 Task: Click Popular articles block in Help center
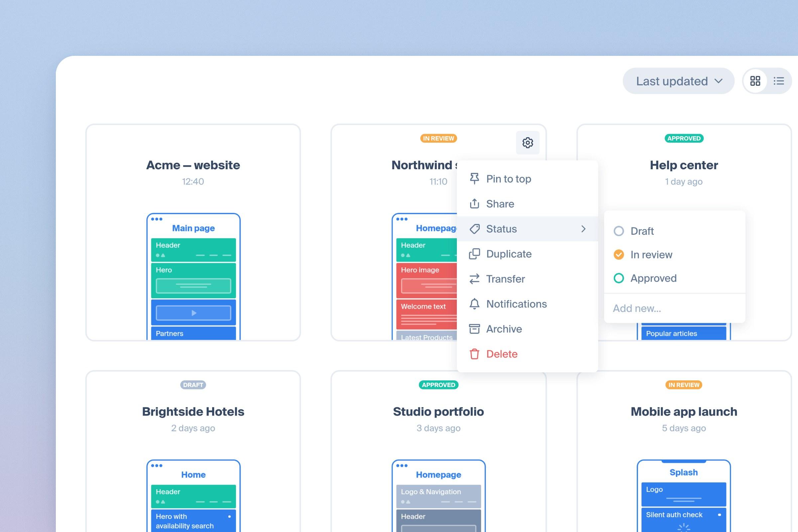coord(684,333)
